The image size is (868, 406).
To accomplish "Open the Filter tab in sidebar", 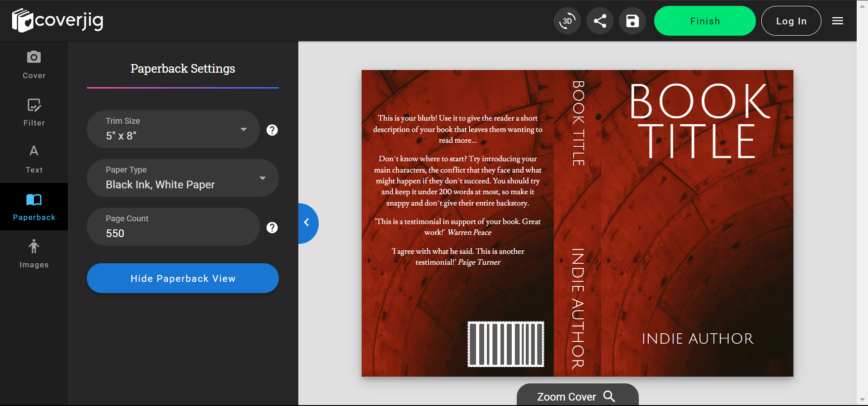I will (34, 112).
